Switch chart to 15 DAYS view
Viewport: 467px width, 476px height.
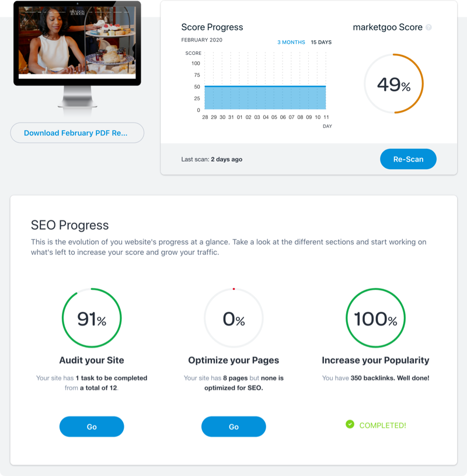coord(321,43)
